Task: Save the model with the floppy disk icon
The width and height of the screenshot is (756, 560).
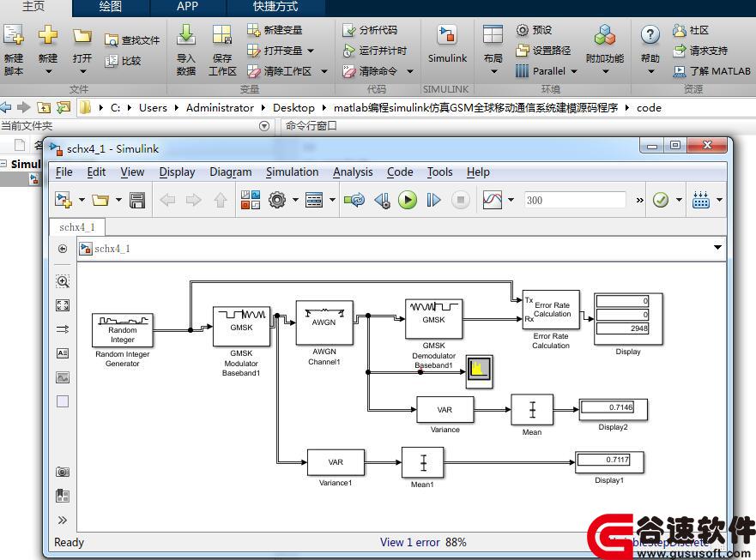Action: click(137, 200)
